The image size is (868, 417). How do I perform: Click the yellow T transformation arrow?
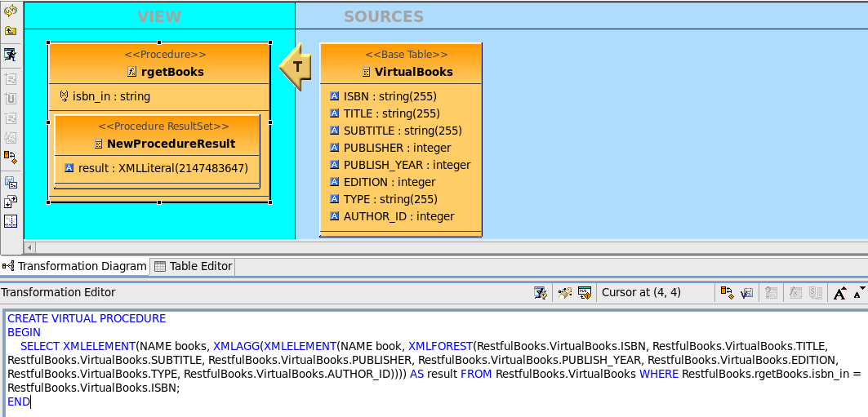pyautogui.click(x=296, y=66)
